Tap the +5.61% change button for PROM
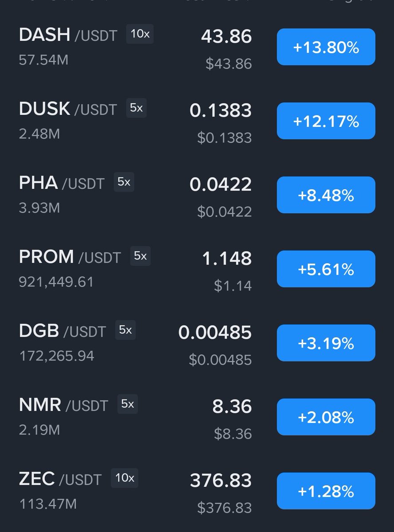This screenshot has width=394, height=532. [326, 269]
